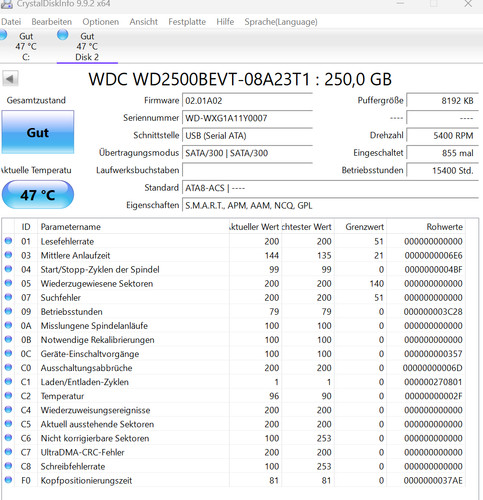Select the Notwendige Rekalibrierungen row
This screenshot has height=500, width=483.
[x=233, y=340]
